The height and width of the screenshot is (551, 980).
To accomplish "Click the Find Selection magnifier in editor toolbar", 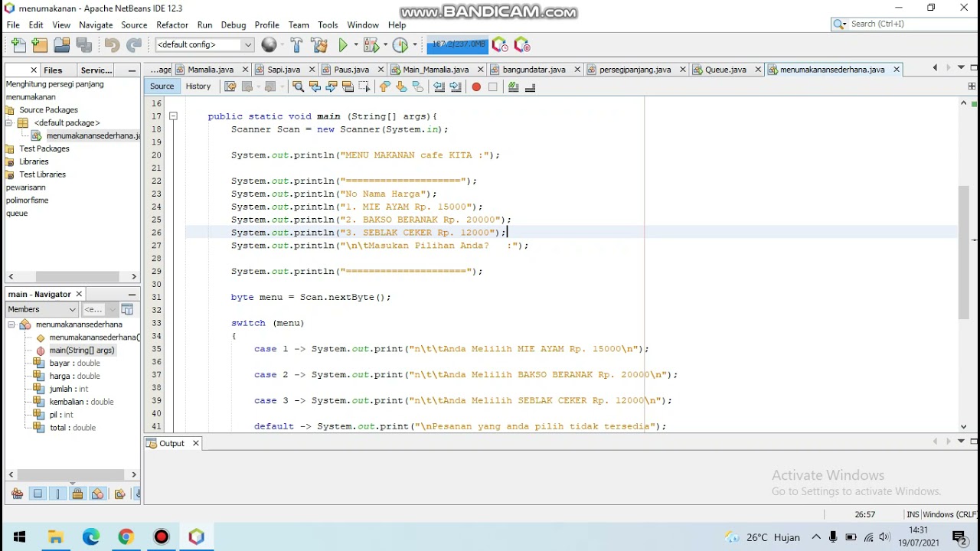I will [x=299, y=86].
